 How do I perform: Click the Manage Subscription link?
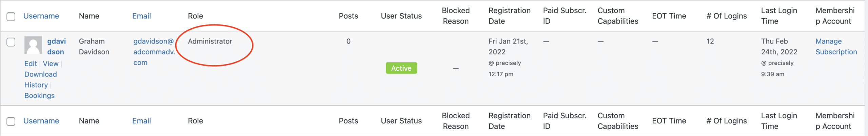pyautogui.click(x=836, y=47)
